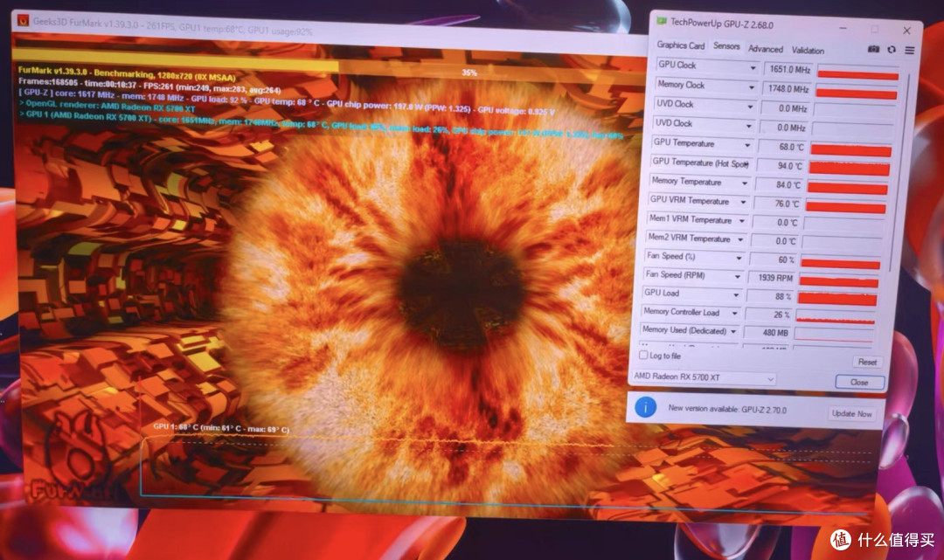Click the 84.0 °C Memory Temperature value
The height and width of the screenshot is (560, 944).
click(780, 184)
